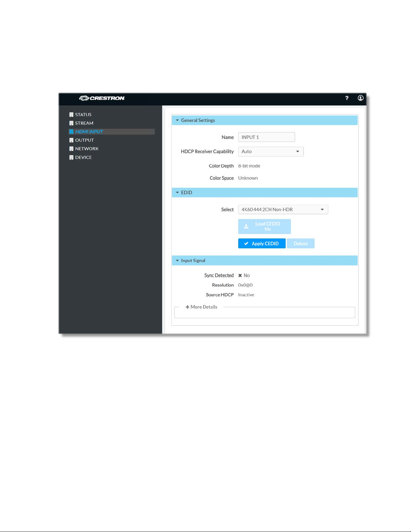
Task: Click the DEVICE sidebar icon
Action: [71, 157]
